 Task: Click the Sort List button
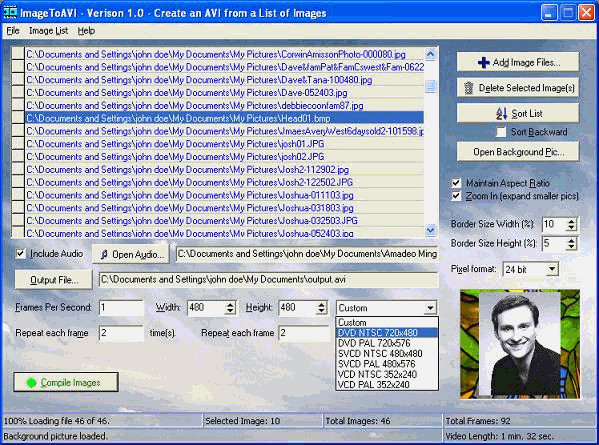(518, 113)
